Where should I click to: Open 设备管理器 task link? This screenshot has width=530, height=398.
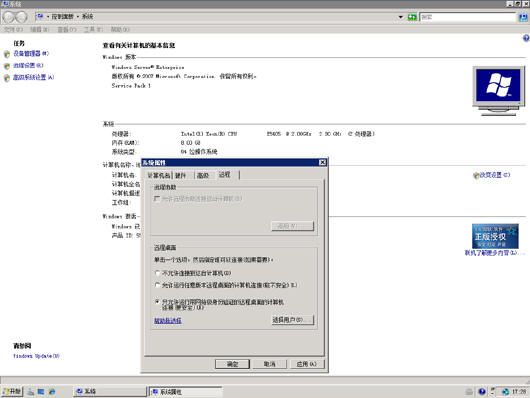(31, 53)
